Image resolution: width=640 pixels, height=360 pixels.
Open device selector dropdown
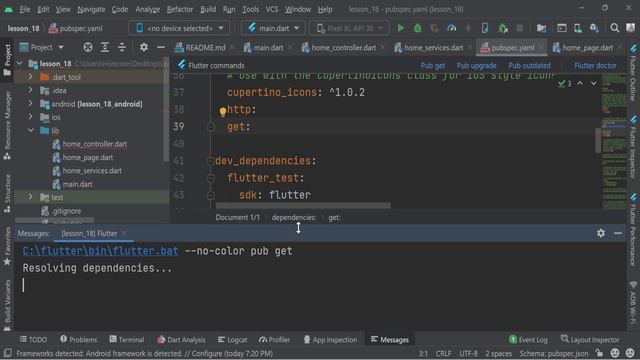tap(179, 28)
